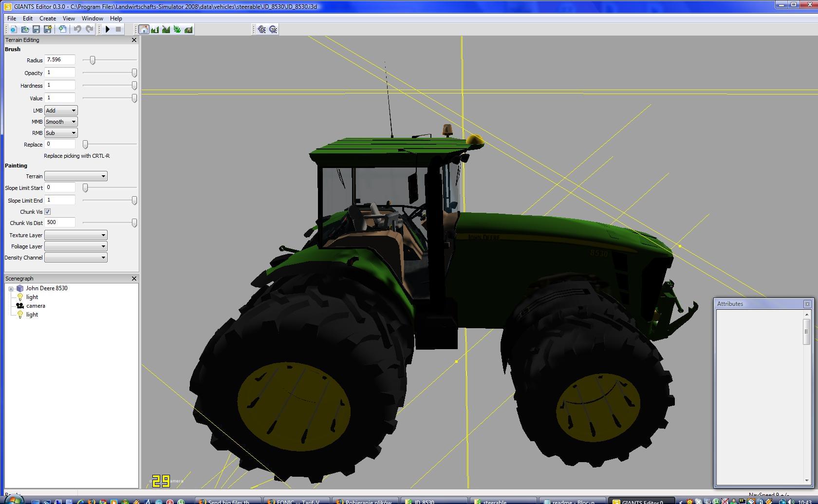Open the Edit menu
This screenshot has width=818, height=504.
coord(28,19)
